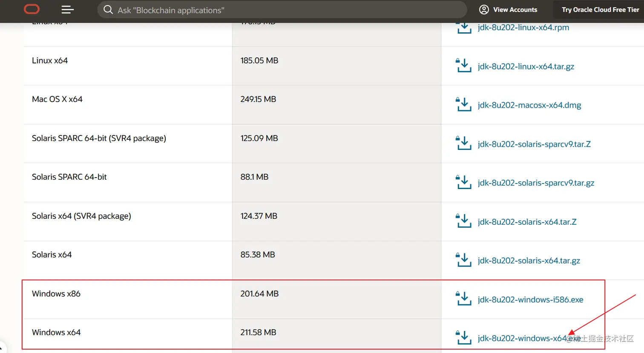Viewport: 644px width, 353px height.
Task: Click the search magnifier icon
Action: tap(108, 9)
